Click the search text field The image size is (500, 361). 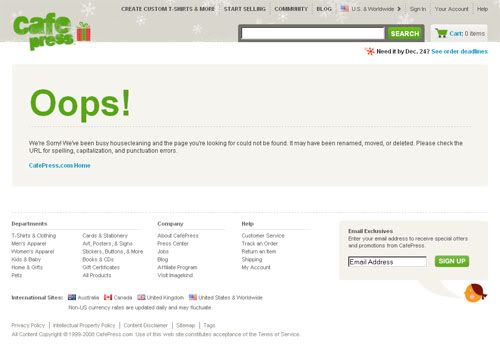tap(313, 33)
